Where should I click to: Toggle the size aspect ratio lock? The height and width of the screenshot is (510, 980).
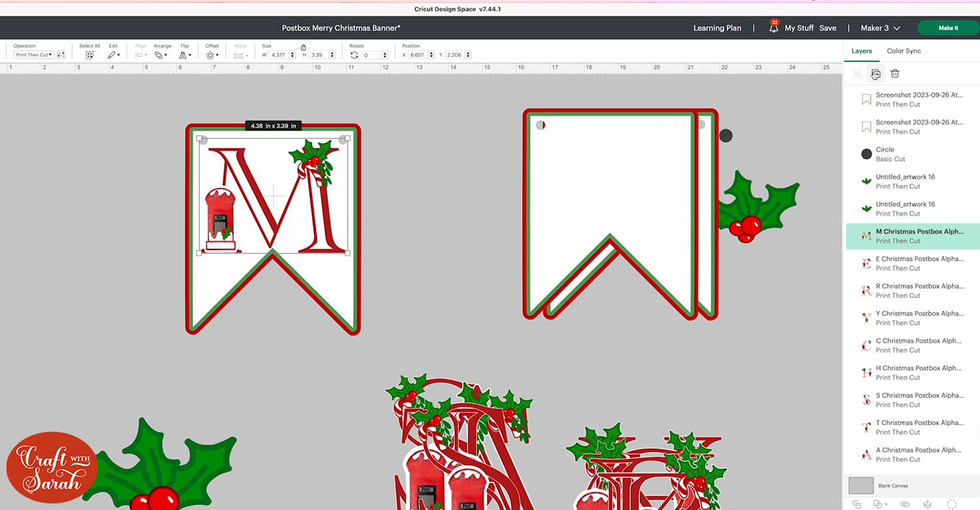[x=303, y=48]
